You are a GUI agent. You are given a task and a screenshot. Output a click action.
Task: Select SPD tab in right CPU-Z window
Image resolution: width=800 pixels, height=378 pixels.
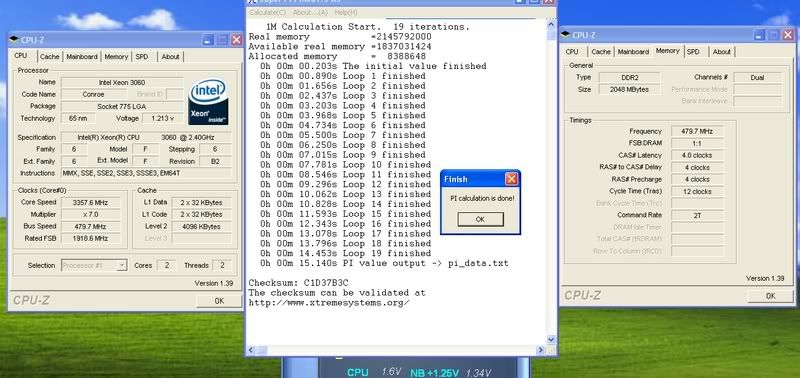tap(693, 52)
